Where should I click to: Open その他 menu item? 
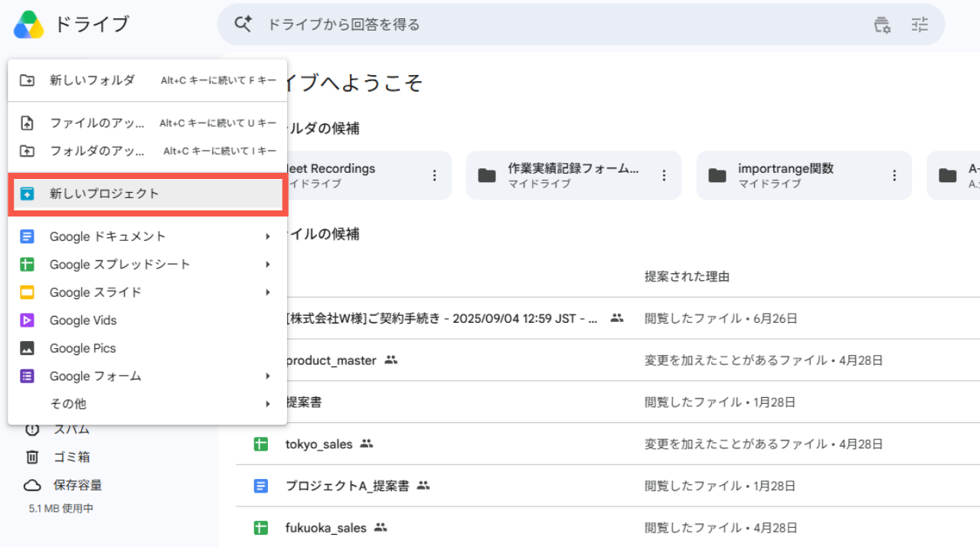pyautogui.click(x=148, y=404)
